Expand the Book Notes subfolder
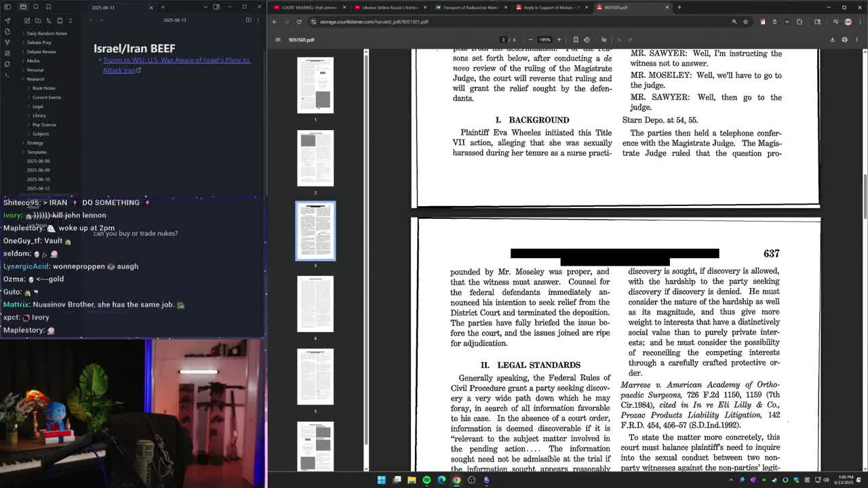Image resolution: width=868 pixels, height=488 pixels. click(43, 88)
